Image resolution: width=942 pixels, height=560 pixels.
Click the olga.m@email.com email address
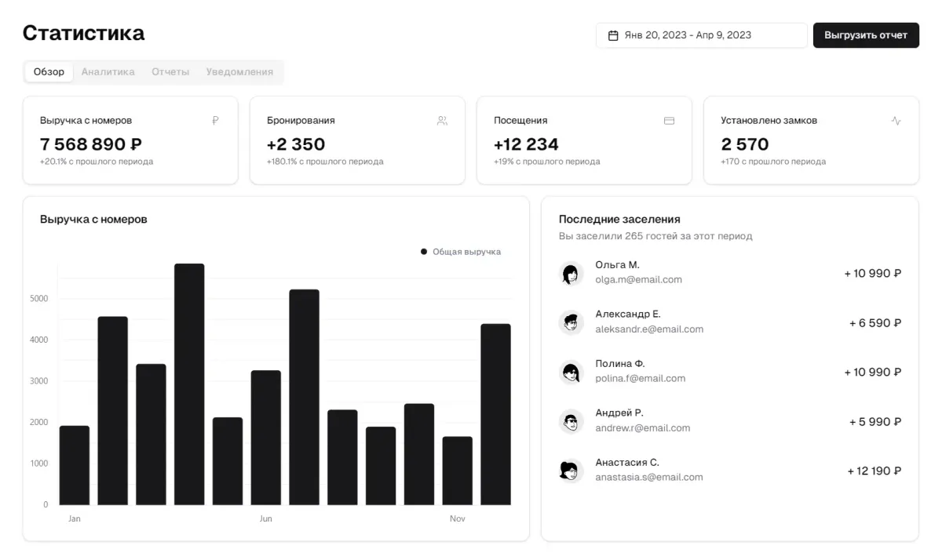[638, 280]
